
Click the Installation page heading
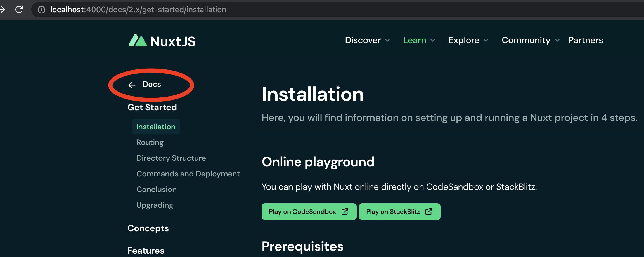coord(312,94)
